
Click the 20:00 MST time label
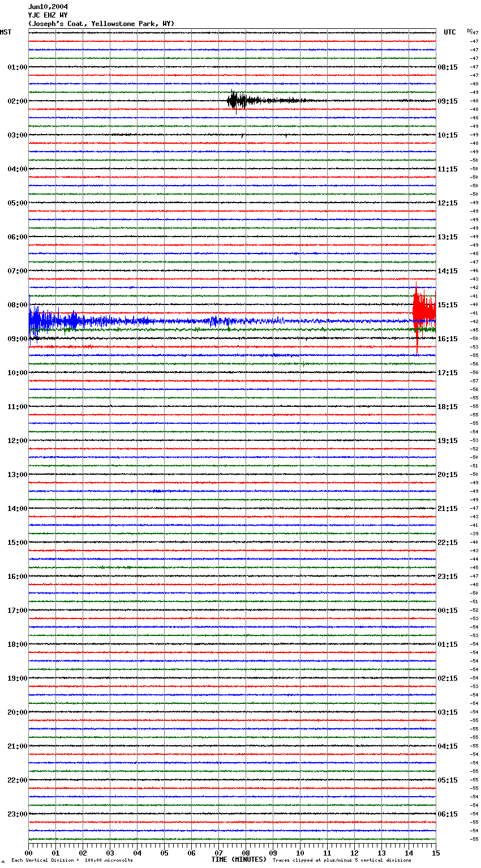[18, 712]
